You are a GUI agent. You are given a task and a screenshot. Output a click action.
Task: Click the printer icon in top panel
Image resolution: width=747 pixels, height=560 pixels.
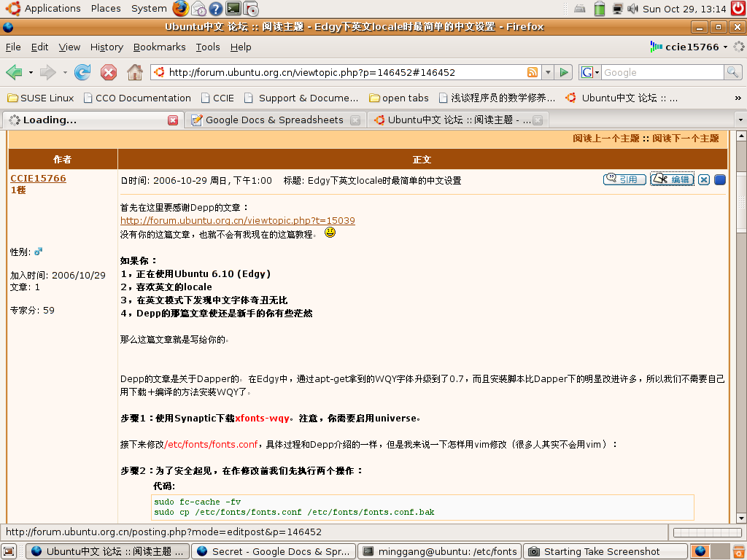coord(580,9)
